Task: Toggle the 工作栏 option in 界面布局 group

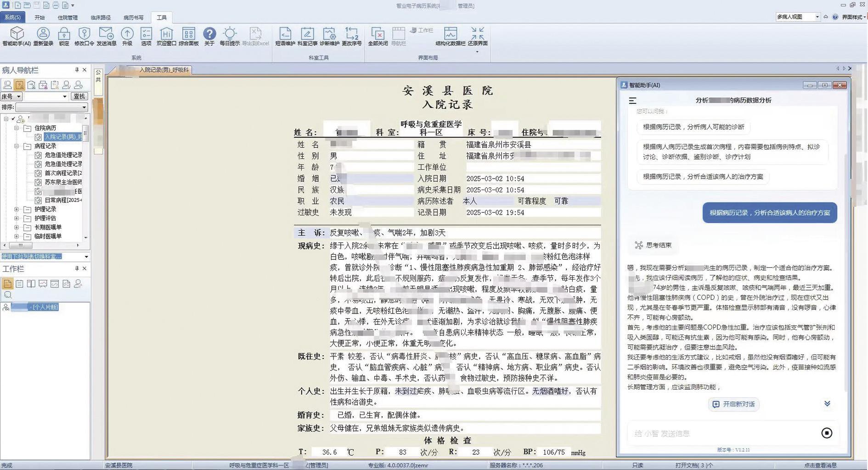Action: click(422, 30)
